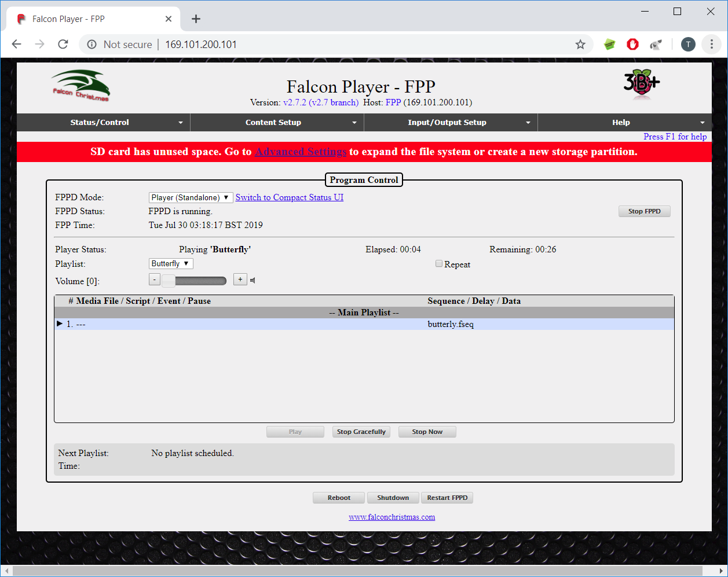Click the Shutdown button
Viewport: 728px width, 577px height.
click(393, 498)
